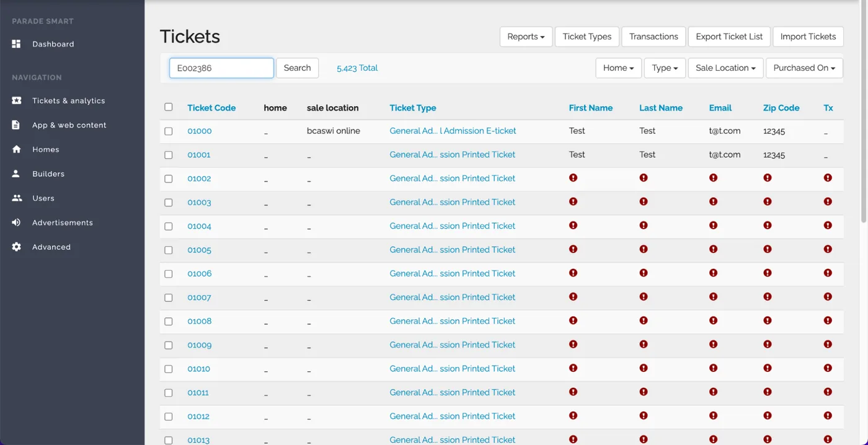Click First Name warning icon in row 01010
Screen dimensions: 868x445
tap(573, 368)
